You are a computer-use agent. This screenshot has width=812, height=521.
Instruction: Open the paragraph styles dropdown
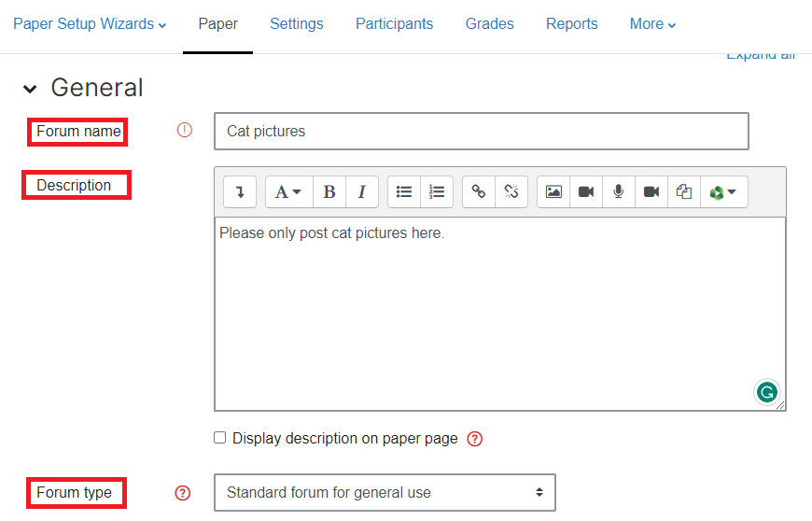(288, 191)
